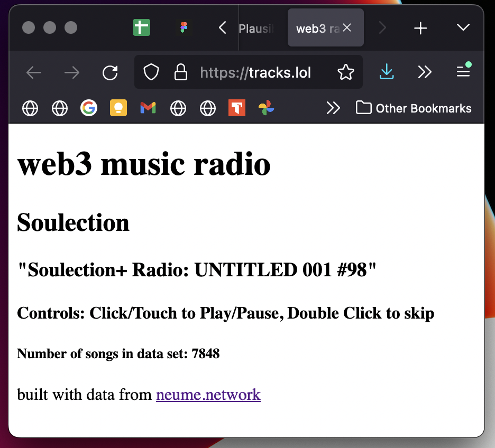The width and height of the screenshot is (495, 448).
Task: Open the downloads panel
Action: click(387, 71)
